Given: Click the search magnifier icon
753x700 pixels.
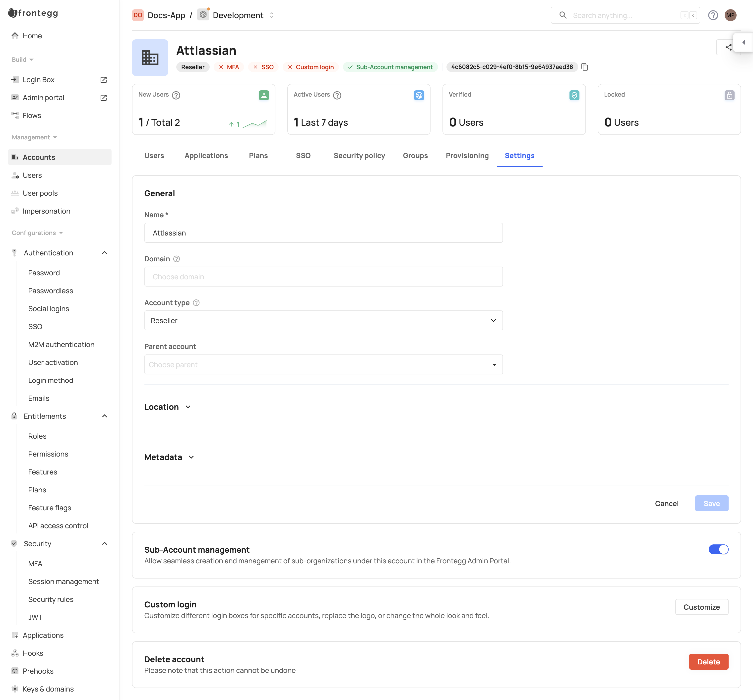Looking at the screenshot, I should pyautogui.click(x=563, y=15).
